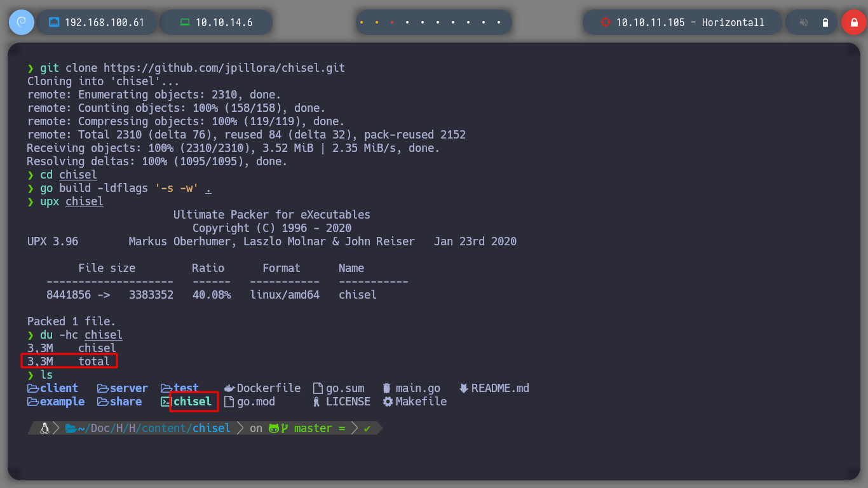
Task: Click the 'Receiving objects: 100%' line
Action: click(234, 148)
